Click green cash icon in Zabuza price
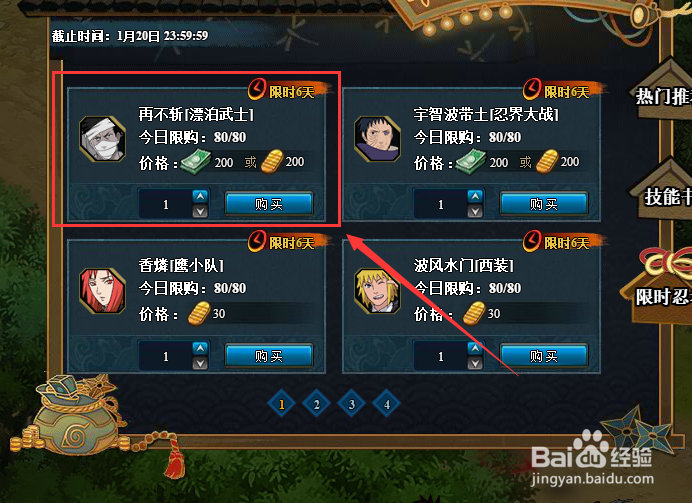 tap(195, 162)
